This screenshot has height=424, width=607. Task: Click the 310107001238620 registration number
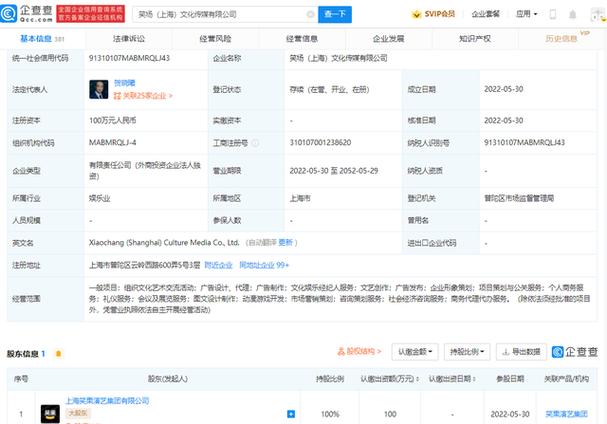pyautogui.click(x=320, y=142)
